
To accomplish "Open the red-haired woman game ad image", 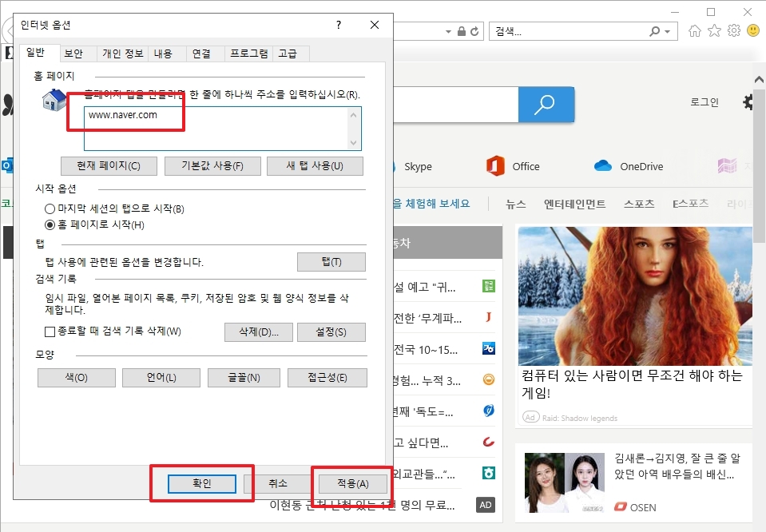I will (x=635, y=296).
